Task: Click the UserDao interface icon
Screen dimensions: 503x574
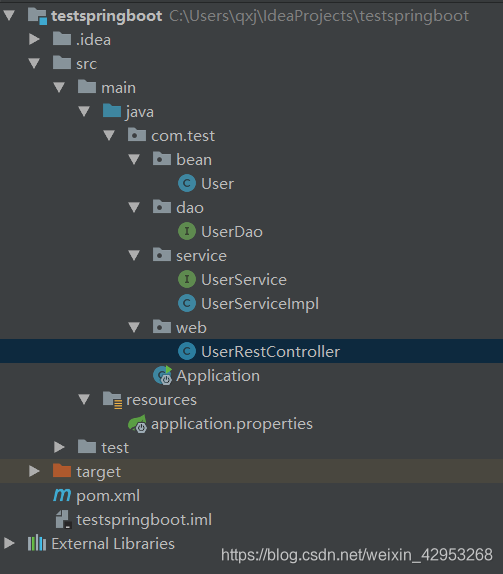Action: pos(187,231)
